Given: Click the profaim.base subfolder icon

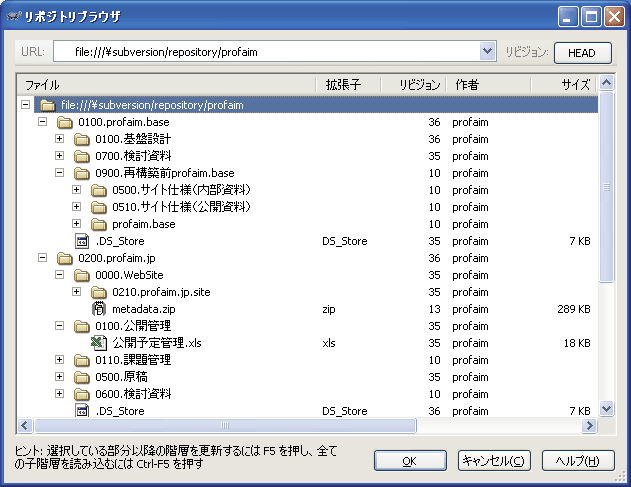Looking at the screenshot, I should [99, 224].
